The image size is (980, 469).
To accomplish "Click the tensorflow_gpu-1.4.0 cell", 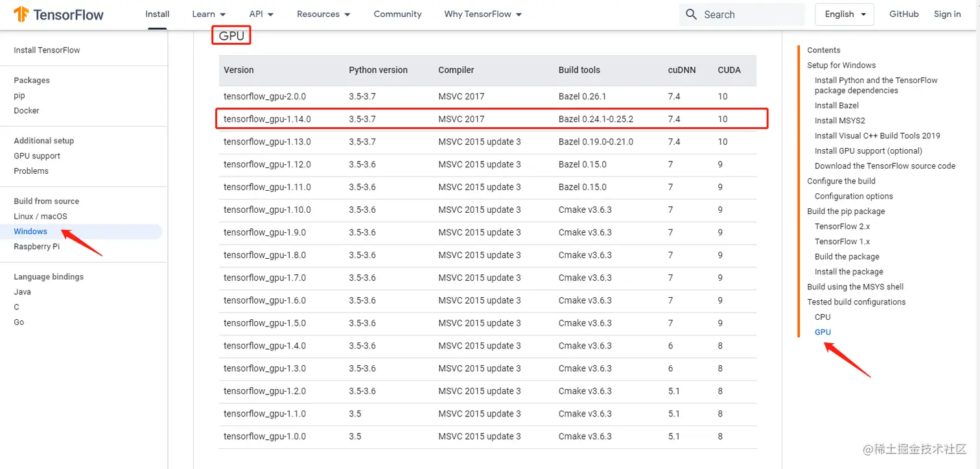I will coord(264,346).
